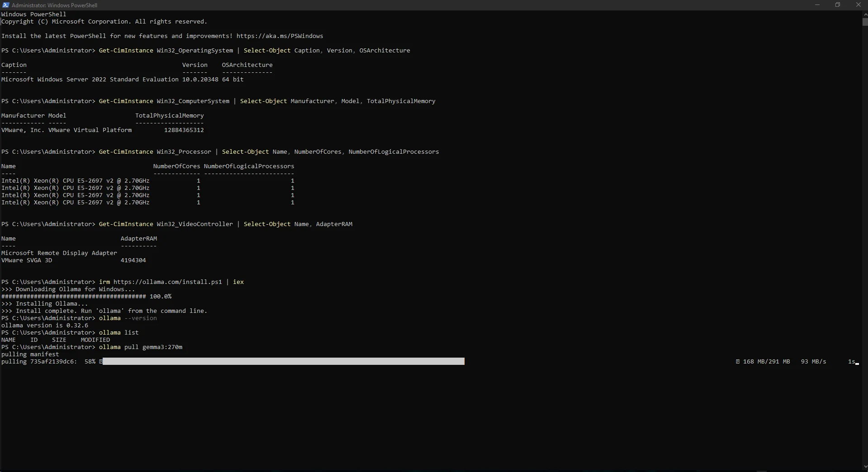Click the 'Install complete' message line
The image size is (868, 472).
tap(104, 311)
